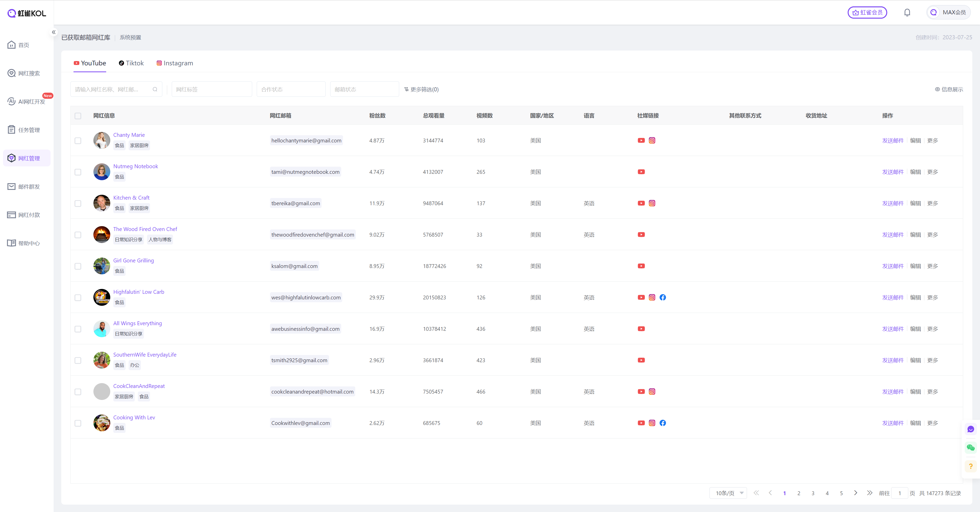Open 更多 menu for Chanty Marie
Viewport: 980px width, 512px height.
[x=933, y=140]
